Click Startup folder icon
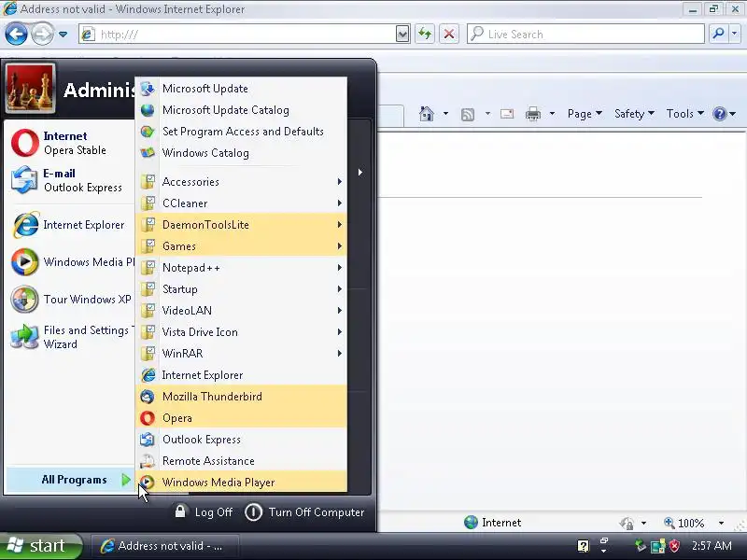747x560 pixels. click(148, 289)
